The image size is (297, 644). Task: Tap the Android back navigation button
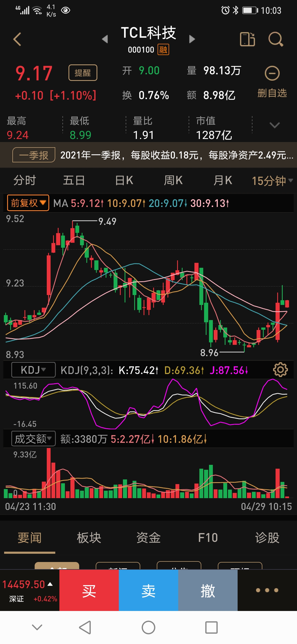click(x=85, y=627)
